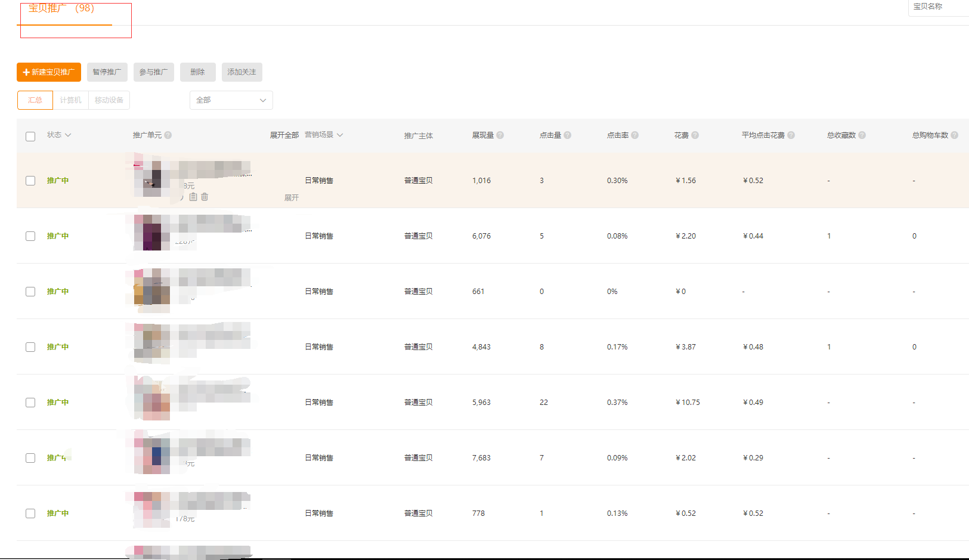Check the row with 6,076 impressions
Image resolution: width=969 pixels, height=560 pixels.
click(x=30, y=236)
